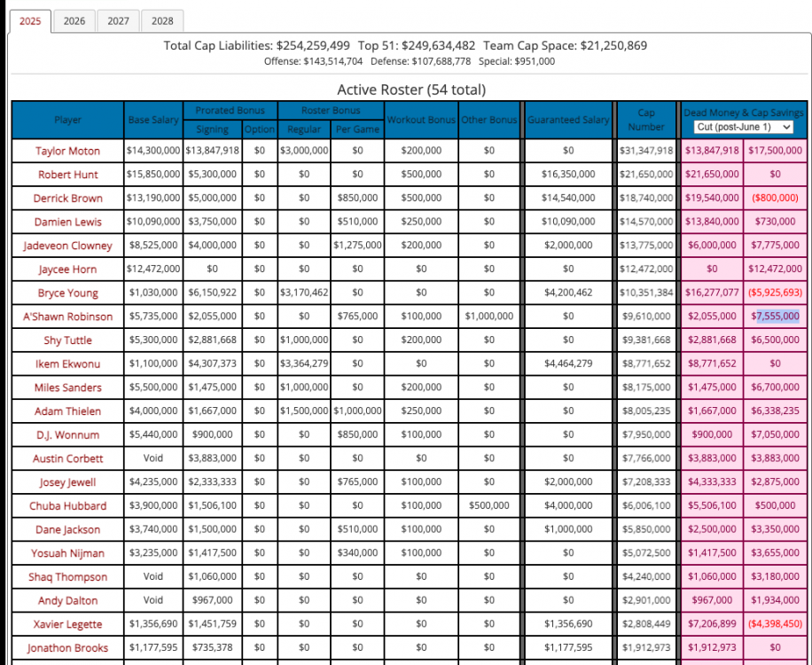
Task: Open Taylor Moton's player link
Action: [x=67, y=151]
